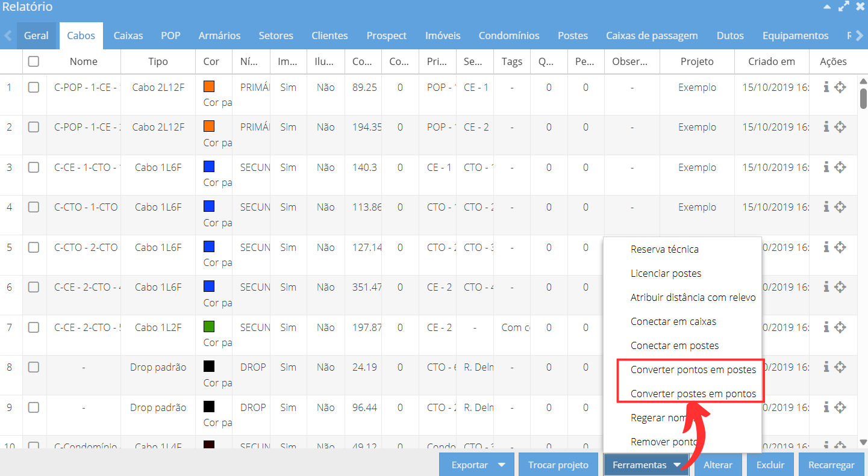Open info icon in row 7
This screenshot has width=868, height=476.
point(826,327)
